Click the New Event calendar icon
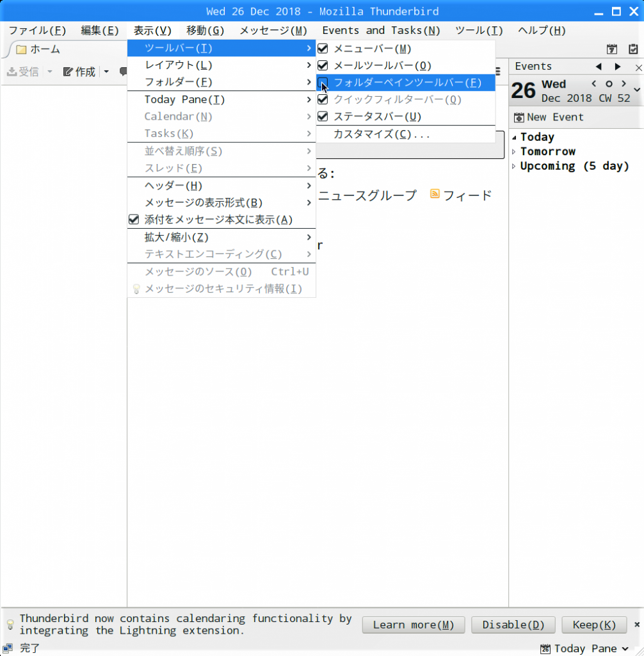This screenshot has height=656, width=644. (x=519, y=118)
